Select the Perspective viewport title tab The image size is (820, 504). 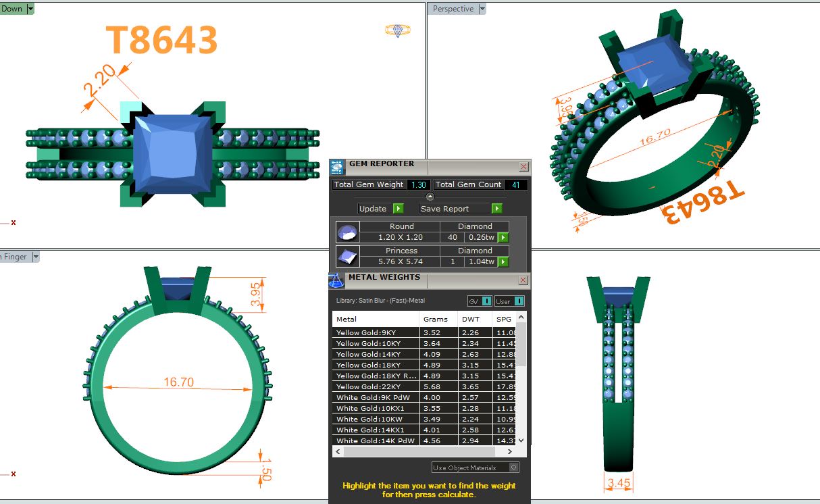[x=453, y=9]
